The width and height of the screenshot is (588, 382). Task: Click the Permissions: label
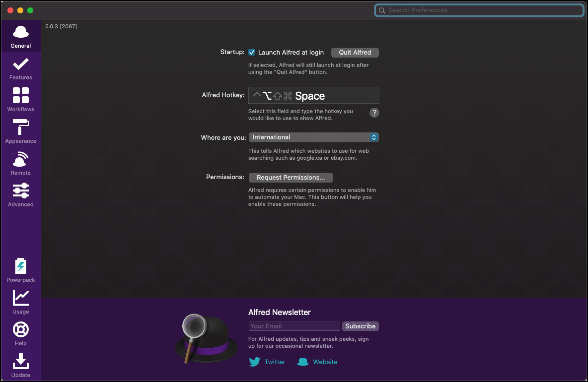click(225, 177)
